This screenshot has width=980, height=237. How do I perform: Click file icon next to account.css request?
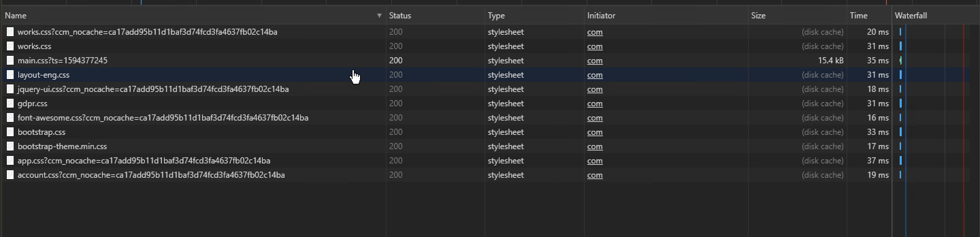(10, 175)
